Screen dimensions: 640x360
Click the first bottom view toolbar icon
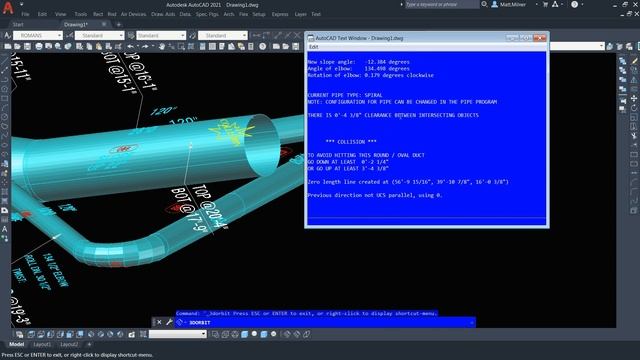pos(19,334)
